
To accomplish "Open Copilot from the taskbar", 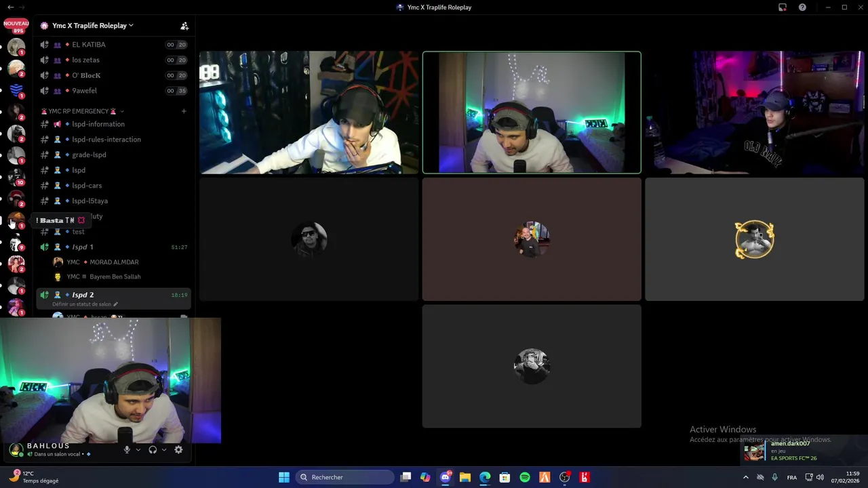I will (x=425, y=477).
